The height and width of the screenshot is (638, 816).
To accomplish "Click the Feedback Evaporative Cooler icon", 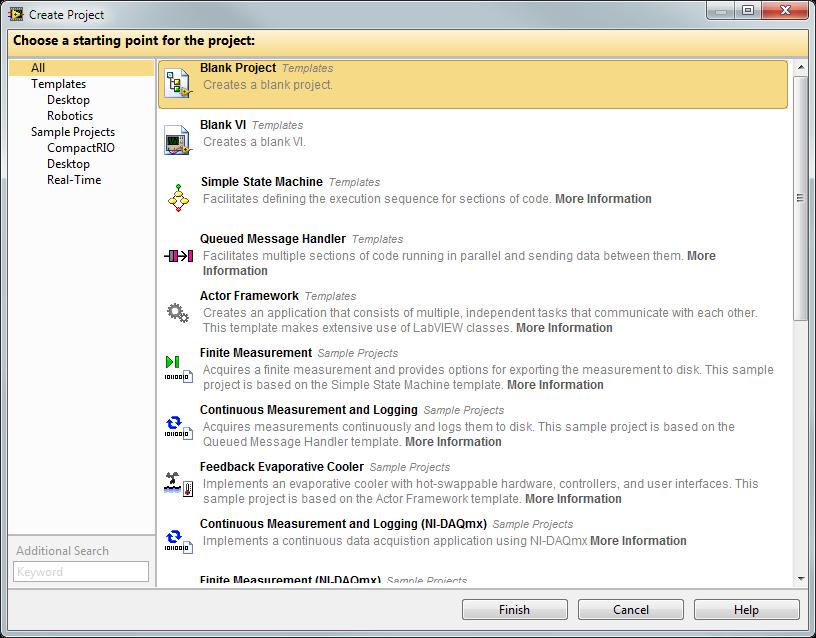I will [x=178, y=484].
